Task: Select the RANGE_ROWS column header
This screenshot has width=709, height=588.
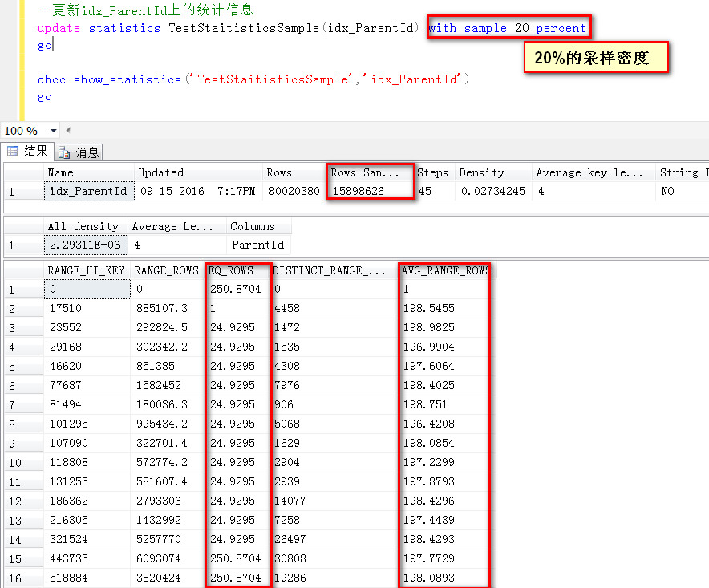Action: coord(167,270)
